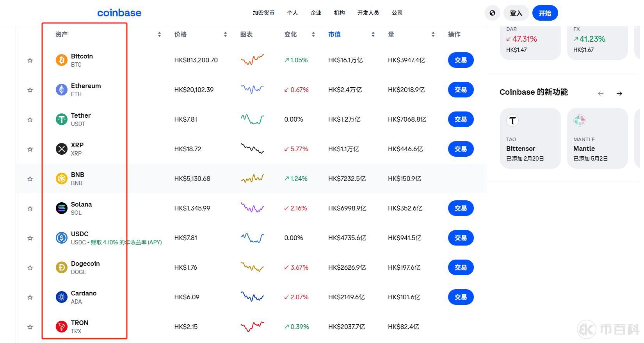Click TRON market cap HK$2037.7亿
The height and width of the screenshot is (343, 644).
(347, 327)
